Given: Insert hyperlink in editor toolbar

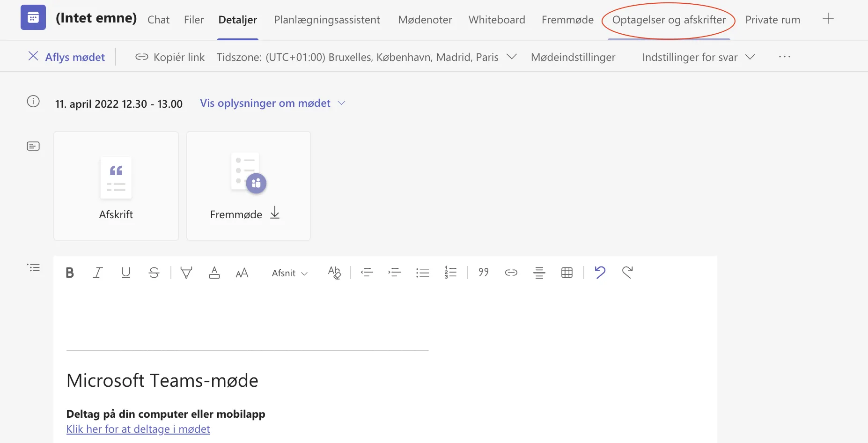Looking at the screenshot, I should coord(511,273).
